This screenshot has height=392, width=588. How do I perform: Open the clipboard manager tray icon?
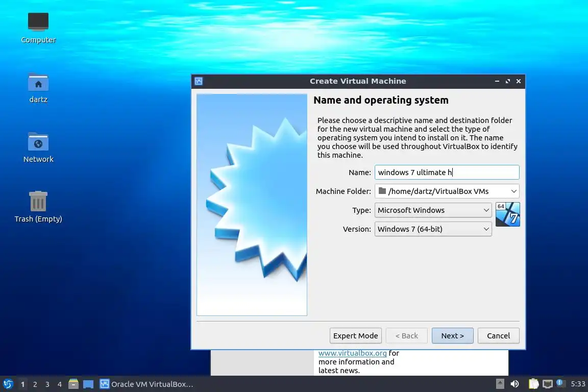pyautogui.click(x=533, y=384)
